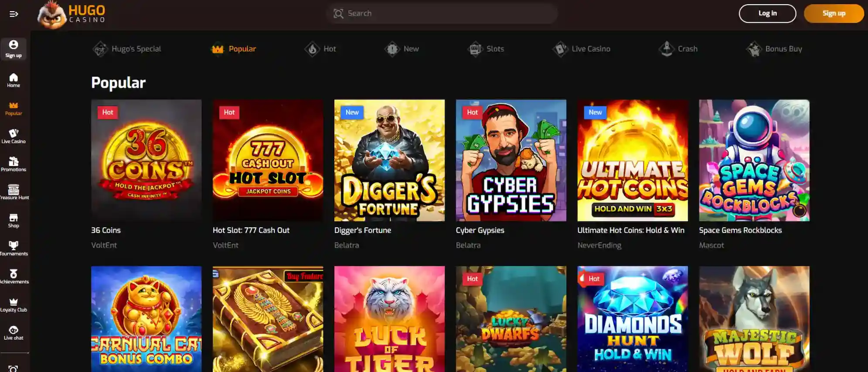
Task: Click the Bonus Buy category icon
Action: point(754,49)
